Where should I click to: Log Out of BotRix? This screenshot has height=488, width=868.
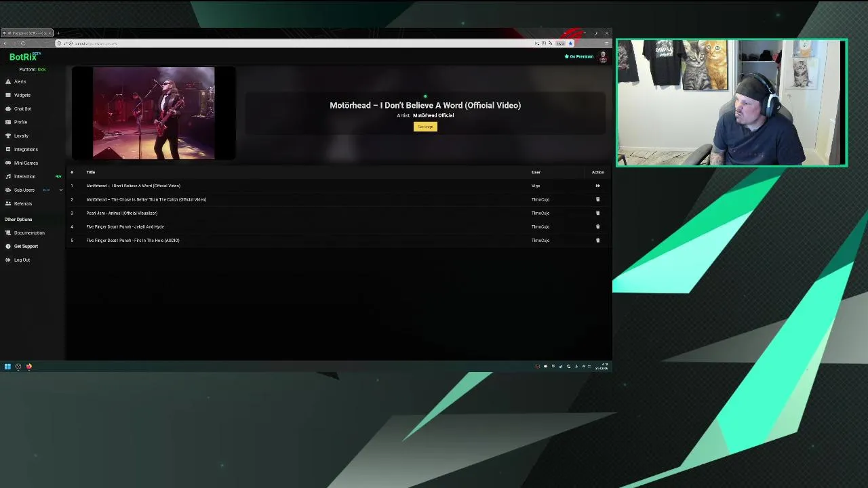tap(22, 260)
